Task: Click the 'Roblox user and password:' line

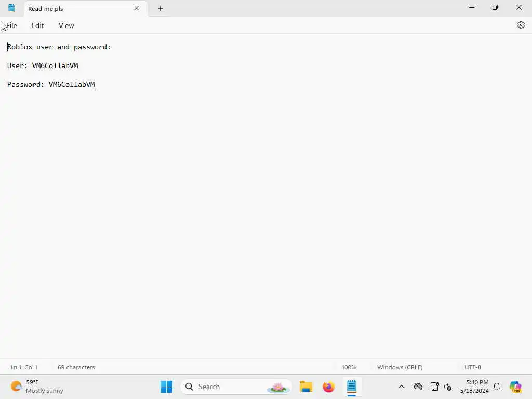Action: (59, 47)
